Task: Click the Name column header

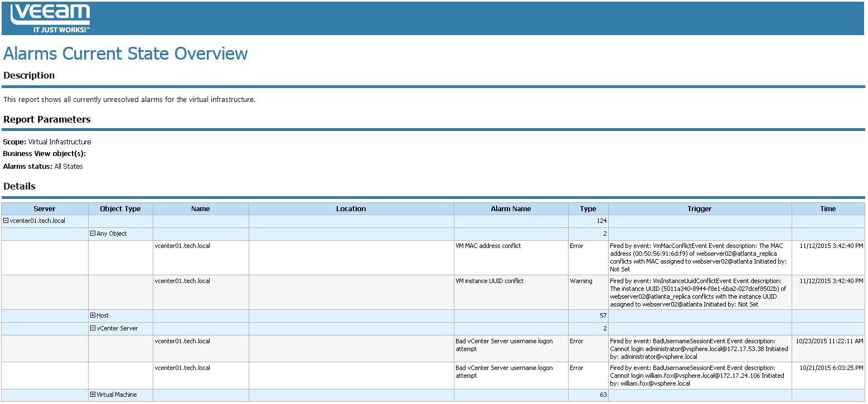Action: pos(201,209)
